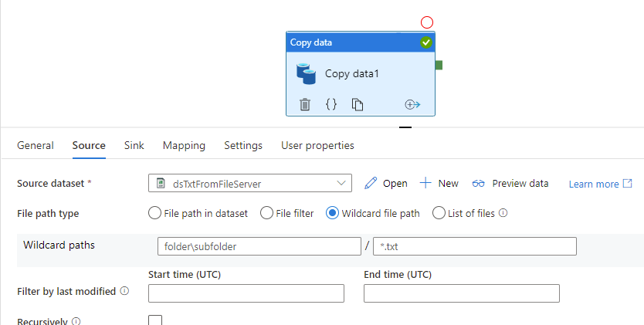The height and width of the screenshot is (325, 644).
Task: Switch to the Sink tab
Action: (134, 145)
